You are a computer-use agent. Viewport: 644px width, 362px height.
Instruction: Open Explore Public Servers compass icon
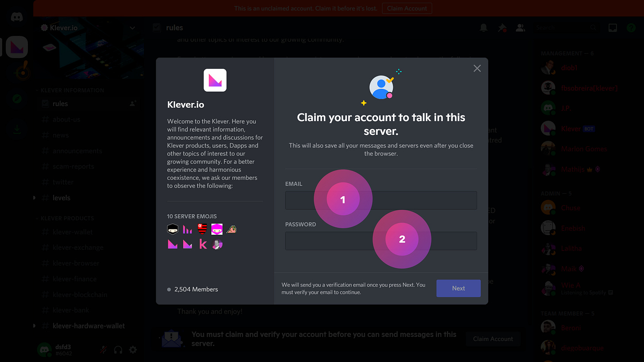click(x=17, y=99)
